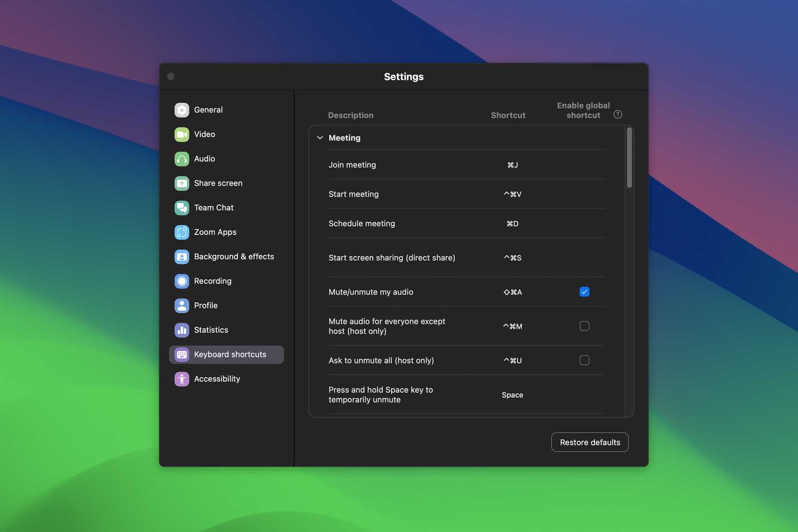Edit the Start meeting shortcut ⌃⌘V
Viewport: 798px width, 532px height.
(512, 194)
